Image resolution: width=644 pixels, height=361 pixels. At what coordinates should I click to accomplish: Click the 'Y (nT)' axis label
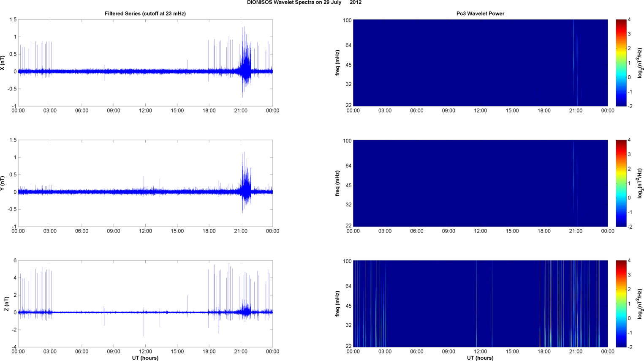(x=3, y=183)
